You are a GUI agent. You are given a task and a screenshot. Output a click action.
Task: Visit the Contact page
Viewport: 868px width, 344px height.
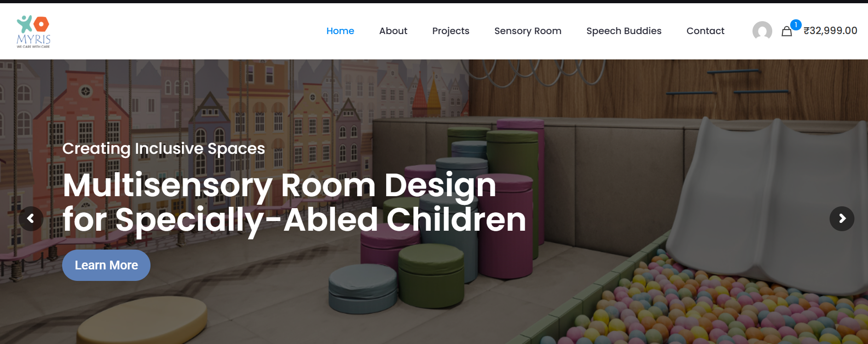pyautogui.click(x=705, y=31)
